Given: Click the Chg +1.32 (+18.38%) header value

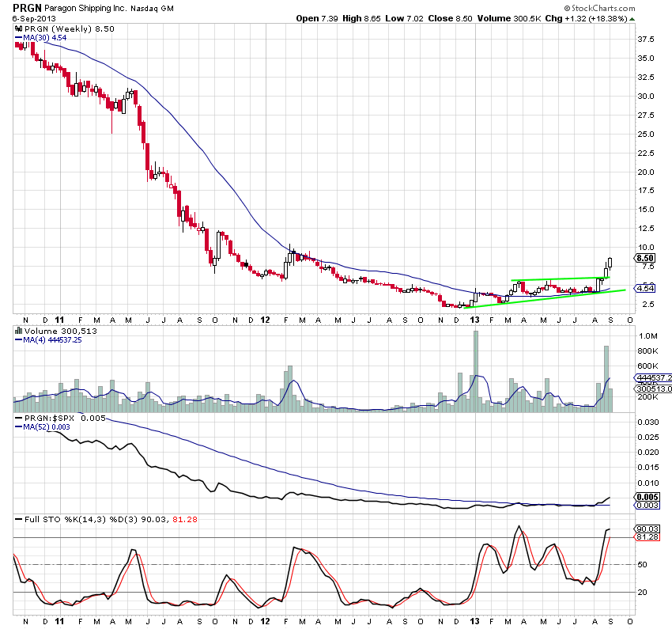Looking at the screenshot, I should (x=586, y=18).
